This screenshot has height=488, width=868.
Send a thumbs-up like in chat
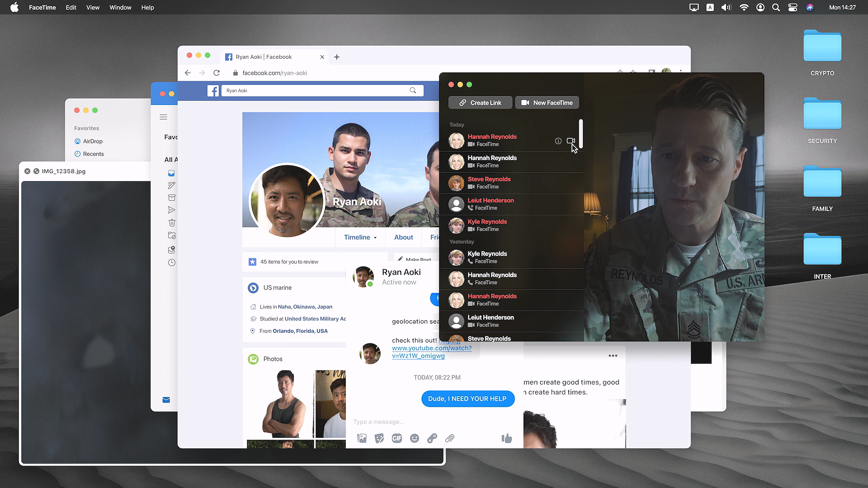(x=507, y=438)
